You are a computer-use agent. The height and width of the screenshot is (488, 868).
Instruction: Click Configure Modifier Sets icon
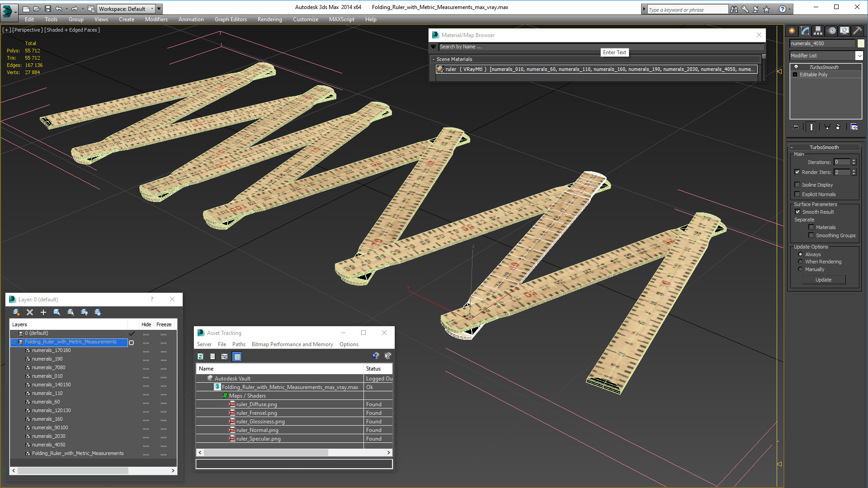tap(854, 127)
